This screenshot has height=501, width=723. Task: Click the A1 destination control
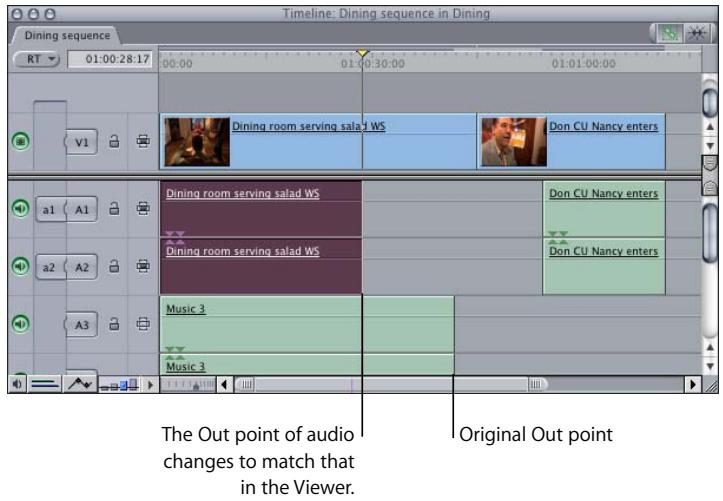[82, 210]
